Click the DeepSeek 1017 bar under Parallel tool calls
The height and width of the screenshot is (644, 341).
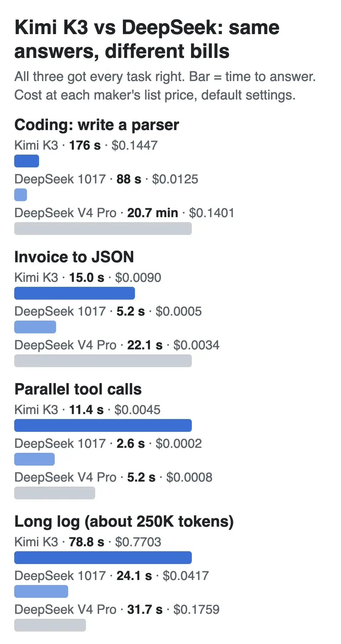click(34, 459)
